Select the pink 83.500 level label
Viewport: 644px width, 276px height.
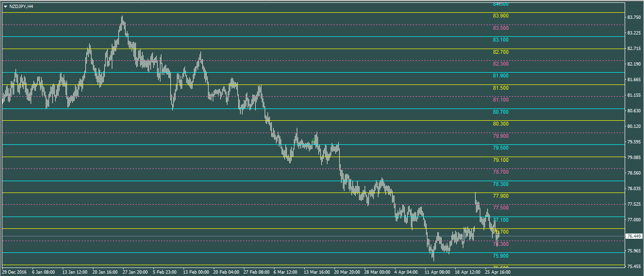point(501,28)
